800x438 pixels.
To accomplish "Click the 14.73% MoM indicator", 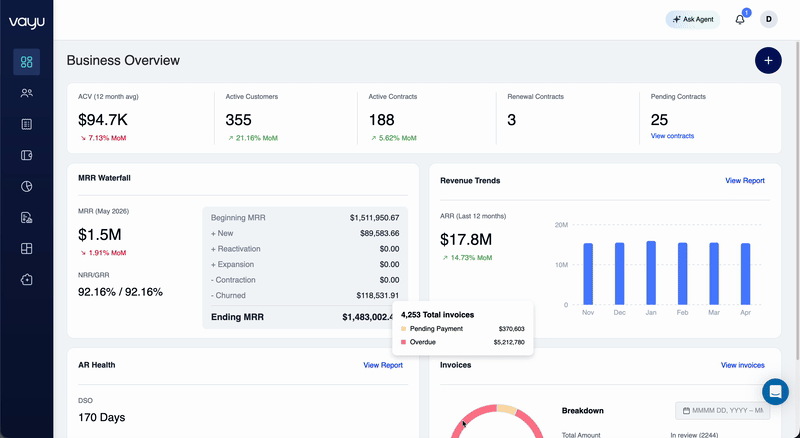I will click(x=467, y=258).
